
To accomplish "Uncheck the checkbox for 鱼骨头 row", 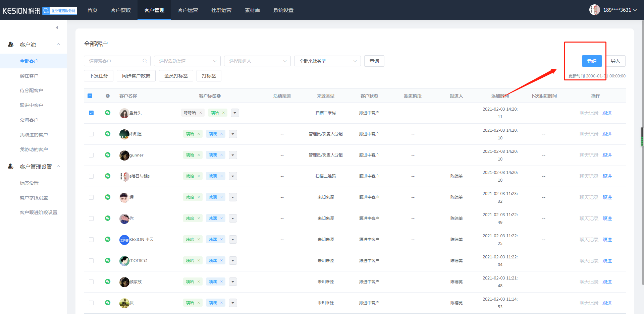I will (x=91, y=113).
